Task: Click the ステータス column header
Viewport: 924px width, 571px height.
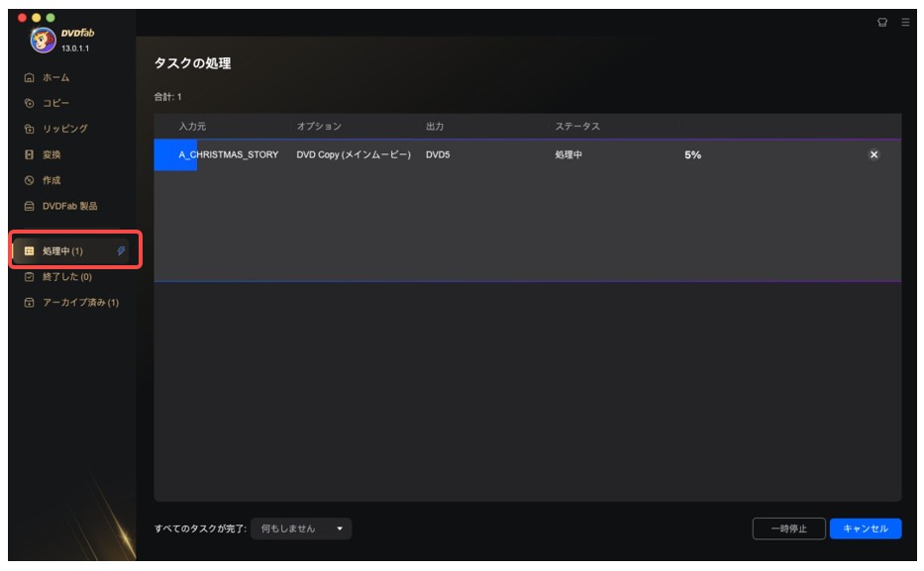Action: [x=577, y=127]
